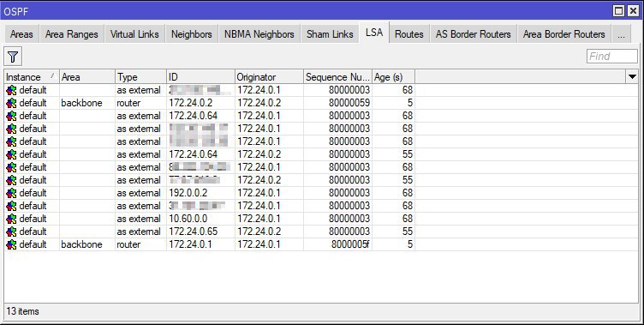The image size is (644, 325).
Task: Show more tabs with the ellipsis button
Action: 621,34
